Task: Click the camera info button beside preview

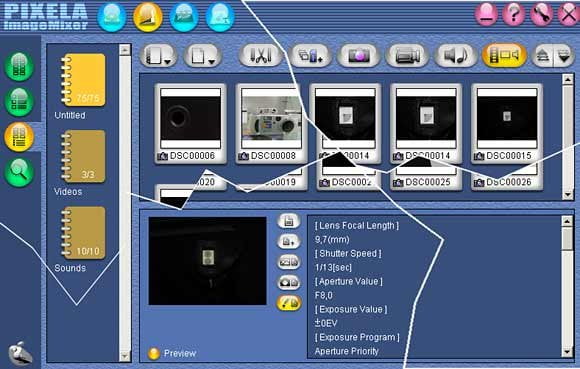Action: tap(289, 282)
